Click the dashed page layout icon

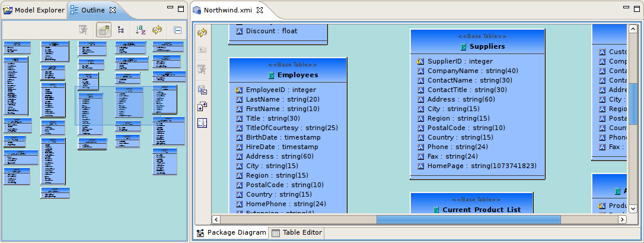tap(202, 123)
